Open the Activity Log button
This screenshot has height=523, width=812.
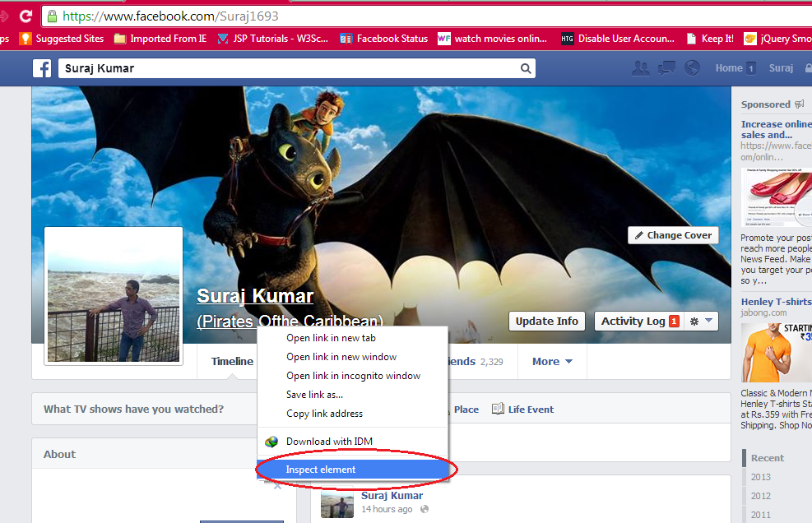pos(639,321)
